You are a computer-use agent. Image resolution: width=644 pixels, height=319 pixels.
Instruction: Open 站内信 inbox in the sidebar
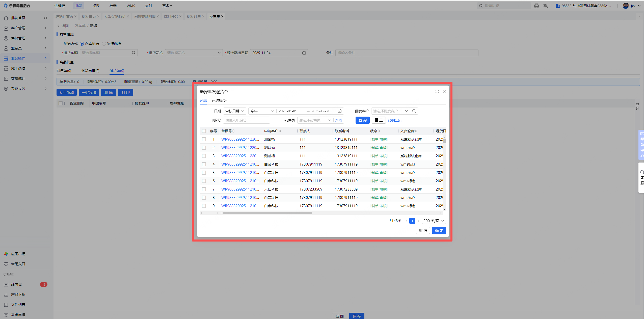pos(16,284)
